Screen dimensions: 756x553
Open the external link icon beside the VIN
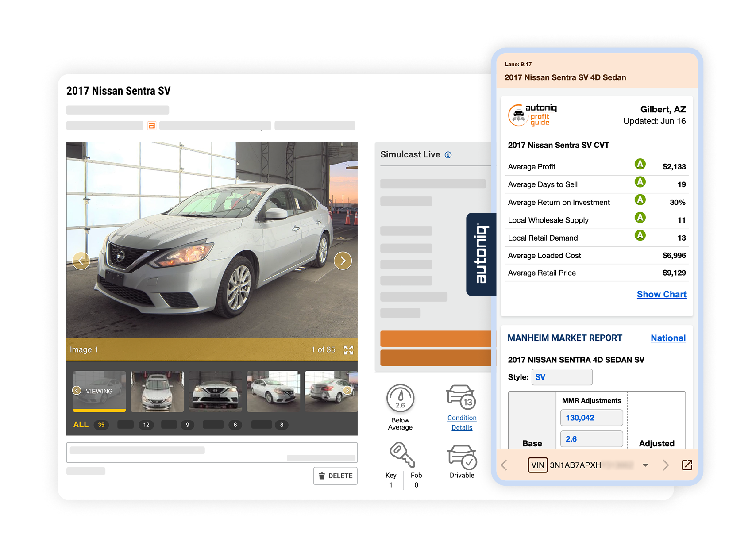click(687, 465)
